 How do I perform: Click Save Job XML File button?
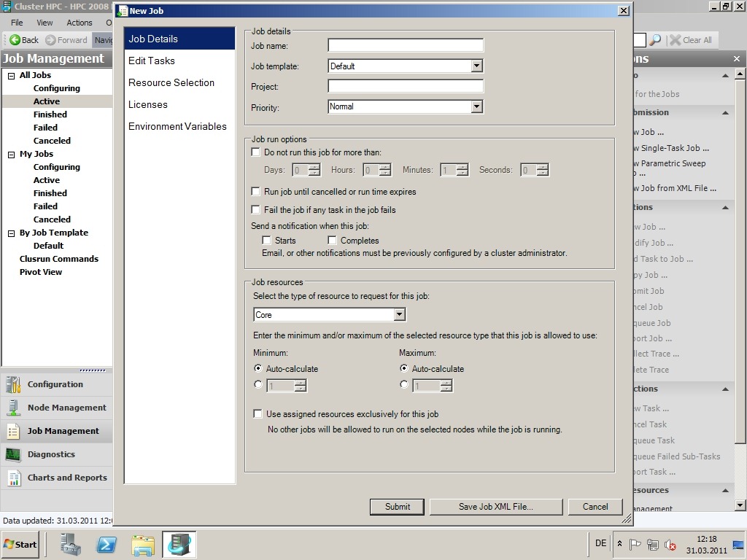495,507
